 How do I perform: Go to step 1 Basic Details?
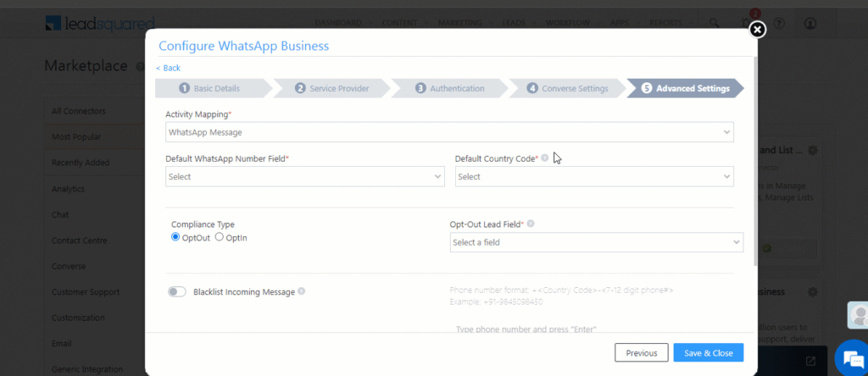pyautogui.click(x=213, y=88)
